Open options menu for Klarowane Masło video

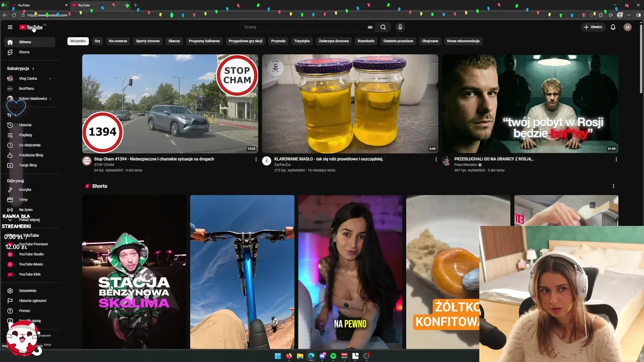(x=436, y=159)
